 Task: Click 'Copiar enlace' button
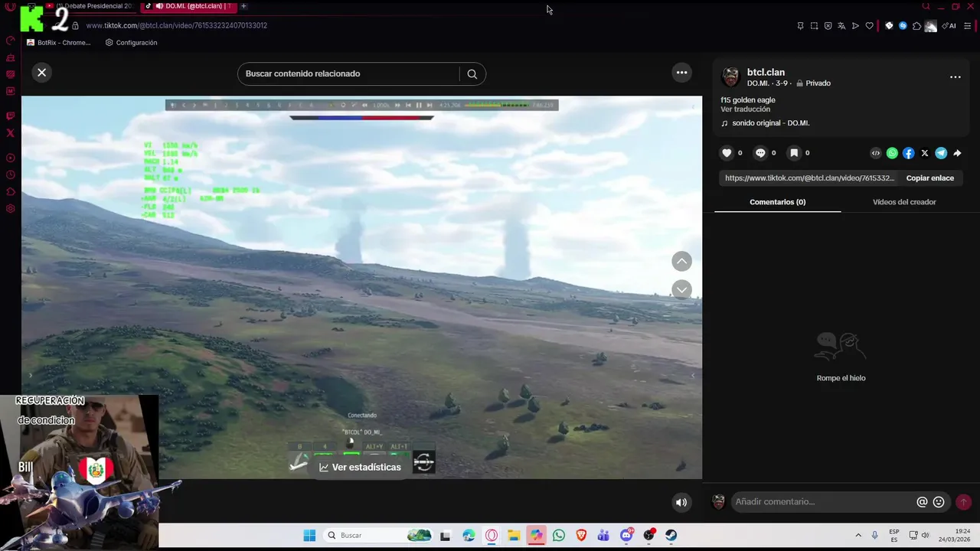[930, 178]
